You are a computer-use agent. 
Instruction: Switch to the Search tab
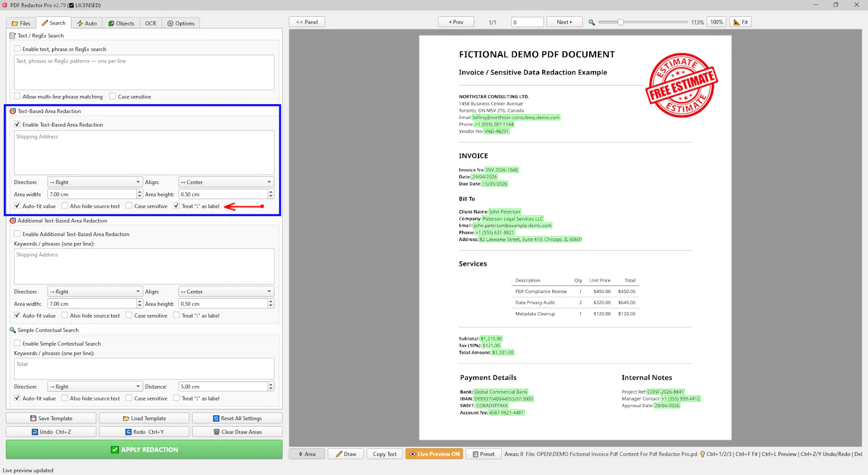[53, 23]
